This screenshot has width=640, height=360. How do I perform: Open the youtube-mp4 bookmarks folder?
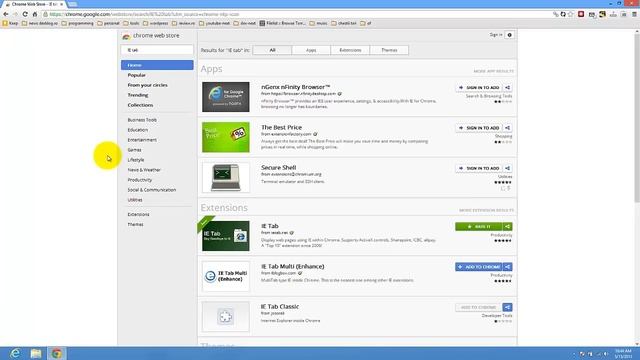(x=215, y=23)
